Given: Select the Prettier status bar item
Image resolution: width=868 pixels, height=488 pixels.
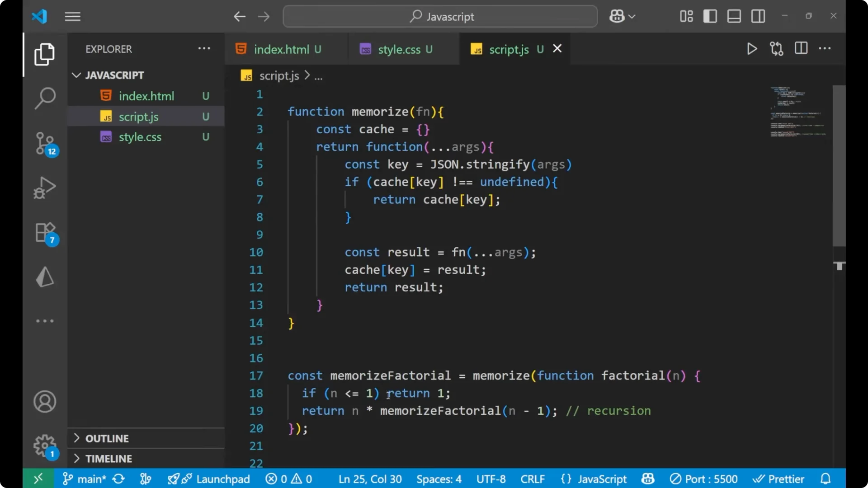Looking at the screenshot, I should pyautogui.click(x=779, y=479).
